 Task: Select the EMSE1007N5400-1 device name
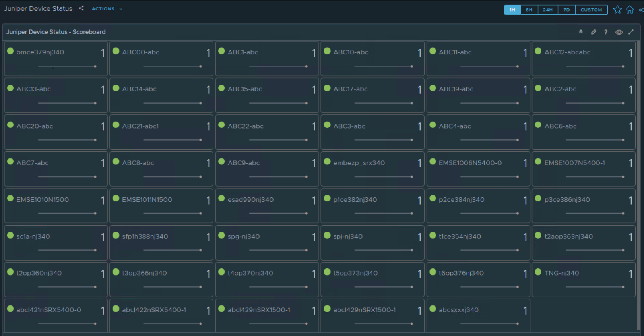(575, 163)
